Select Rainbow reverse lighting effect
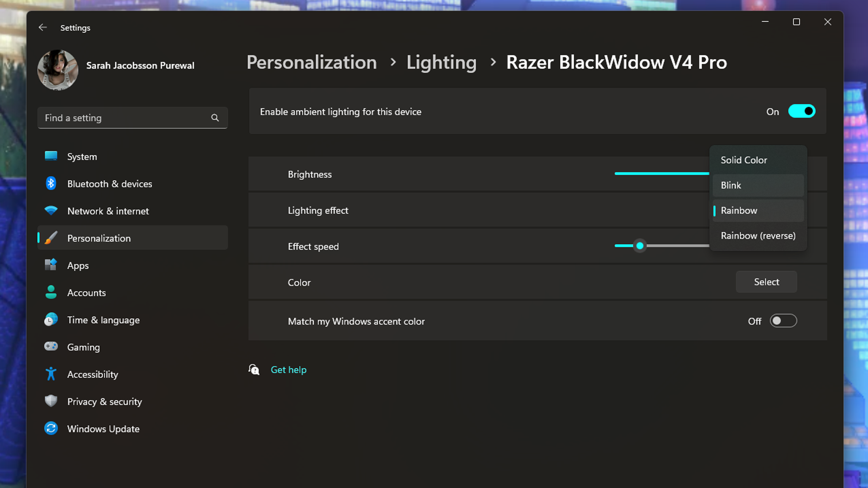 pyautogui.click(x=758, y=235)
